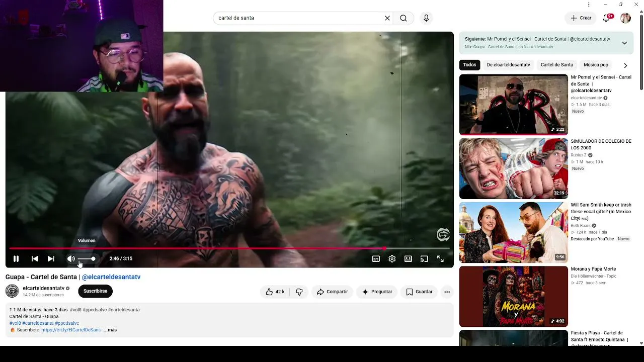Save the video with Guardar
This screenshot has height=362, width=644.
419,292
